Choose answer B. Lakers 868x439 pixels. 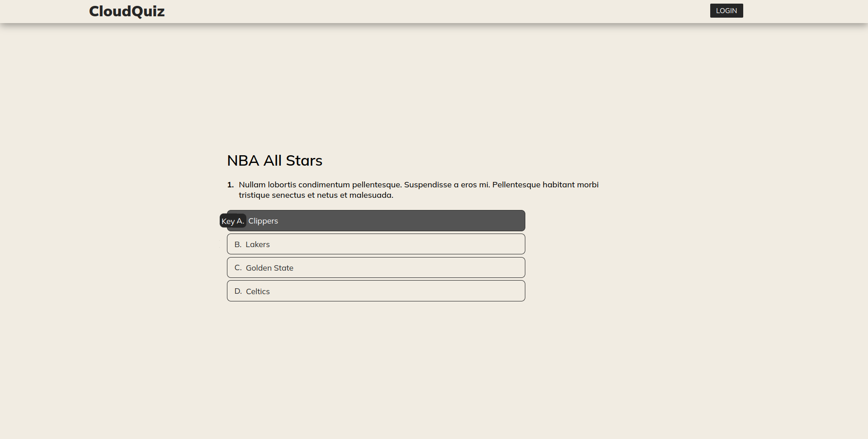(376, 244)
